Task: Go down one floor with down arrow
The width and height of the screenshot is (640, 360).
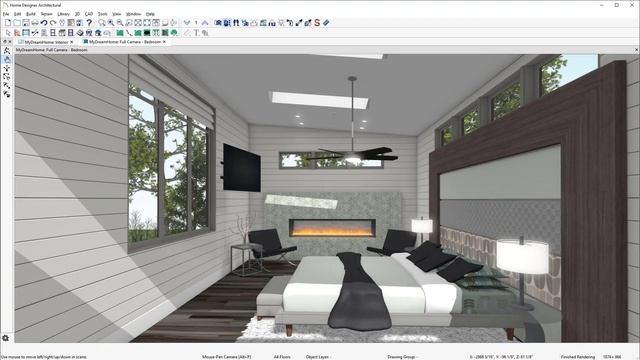Action: (x=187, y=23)
